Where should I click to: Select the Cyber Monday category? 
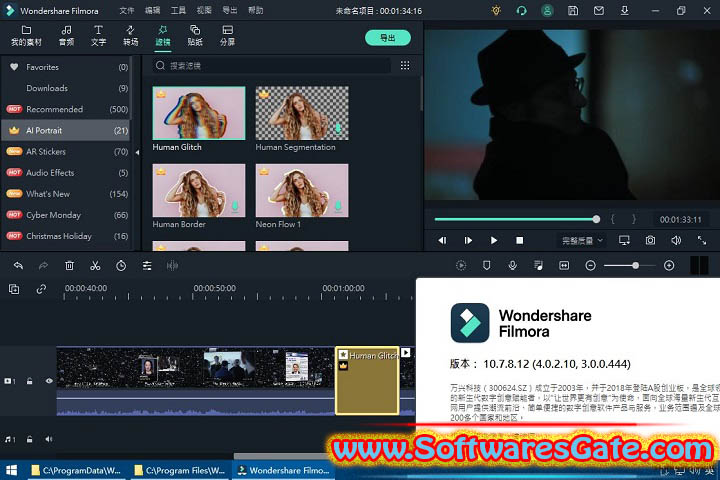tap(66, 215)
